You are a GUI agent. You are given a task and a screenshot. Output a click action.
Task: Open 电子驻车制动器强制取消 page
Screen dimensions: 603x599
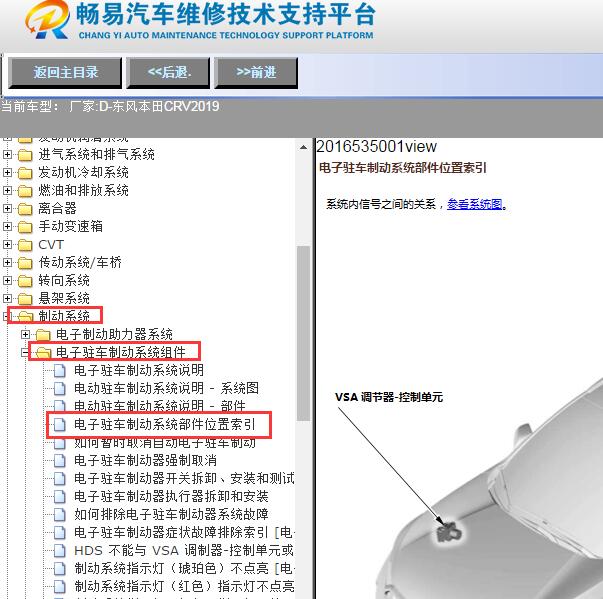(x=145, y=461)
